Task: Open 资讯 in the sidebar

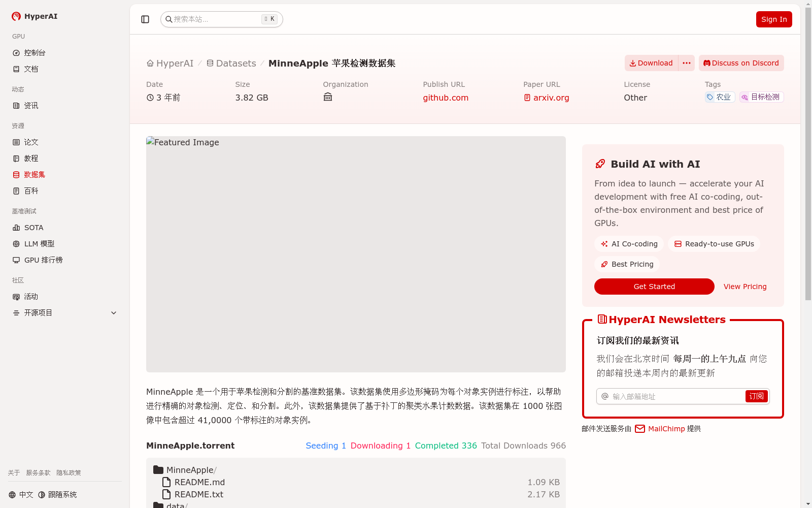Action: point(64,106)
